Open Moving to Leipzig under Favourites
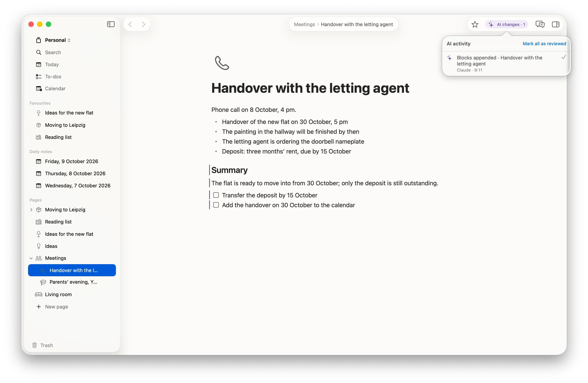 point(72,125)
